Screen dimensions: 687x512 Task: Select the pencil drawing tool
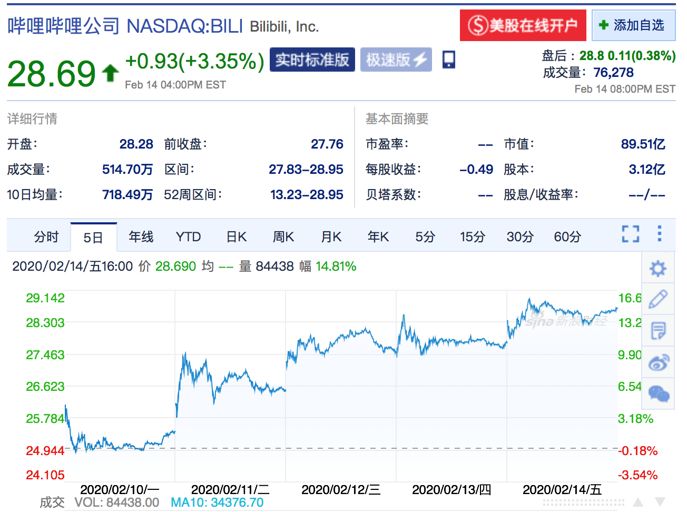(658, 299)
